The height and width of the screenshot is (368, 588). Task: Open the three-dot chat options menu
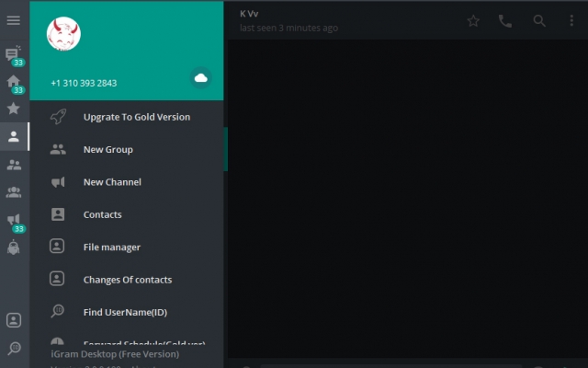(x=571, y=20)
